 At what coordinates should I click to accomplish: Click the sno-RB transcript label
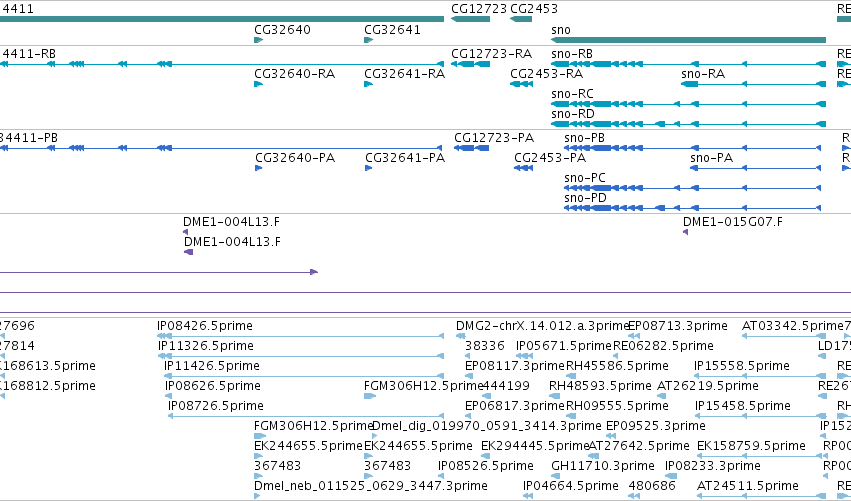coord(571,54)
